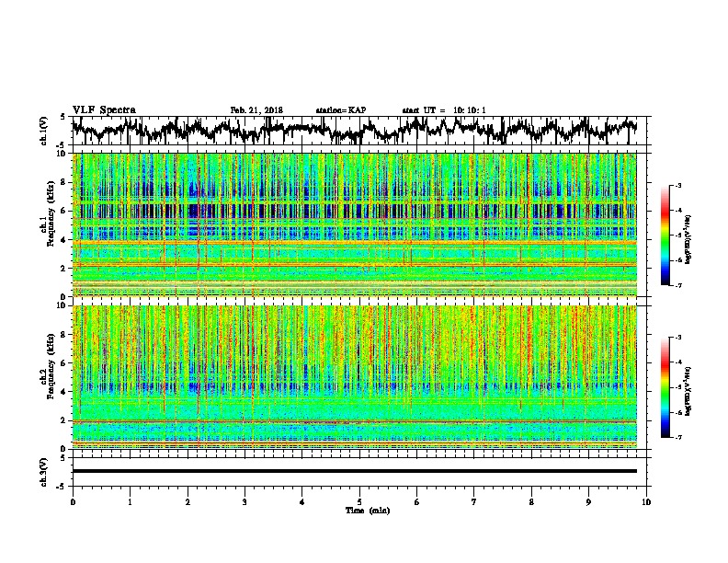This screenshot has height=563, width=728.
Task: Click the "5" tick on ch.1(V) axis
Action: pos(63,117)
